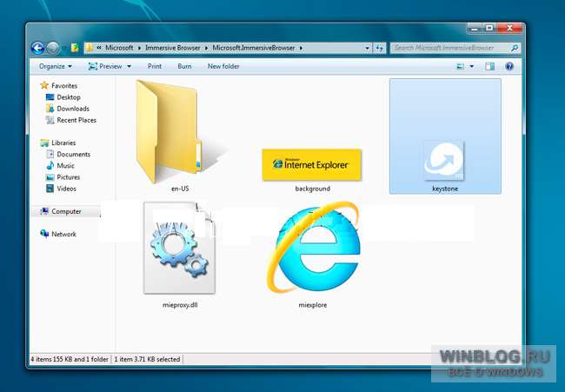
Task: Toggle the preview pane
Action: pos(489,66)
